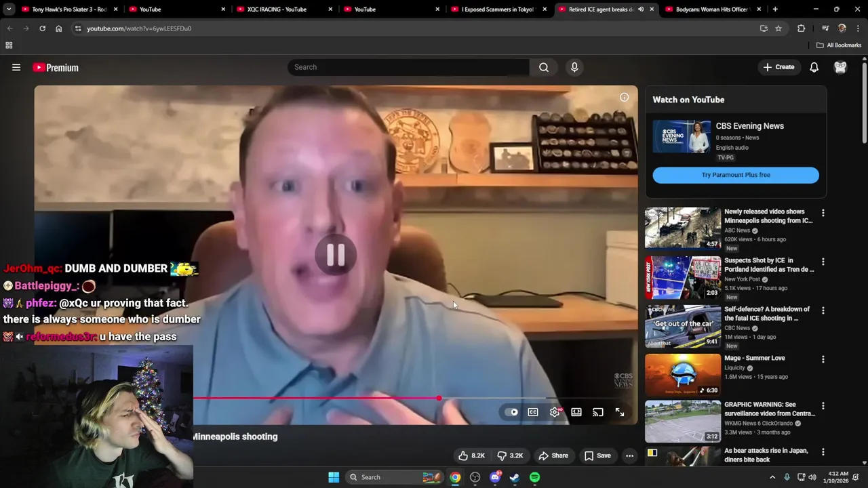Image resolution: width=868 pixels, height=488 pixels.
Task: Open player settings gear
Action: [x=555, y=412]
